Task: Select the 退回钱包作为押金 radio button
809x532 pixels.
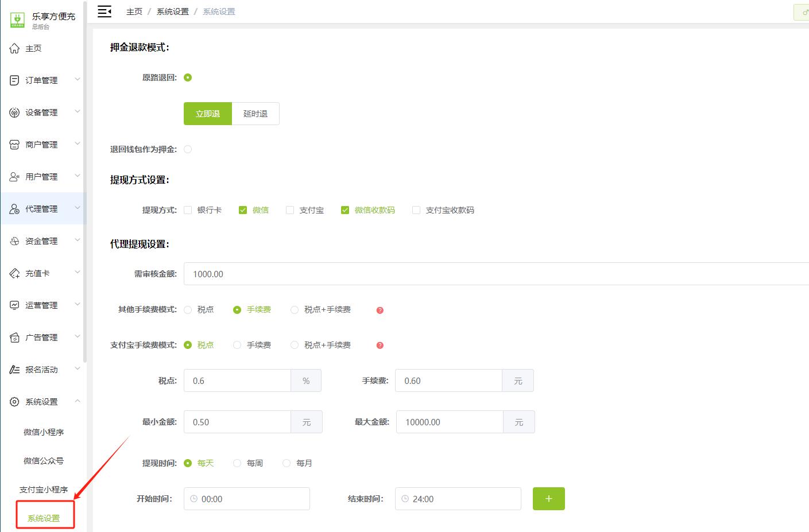Action: 188,149
